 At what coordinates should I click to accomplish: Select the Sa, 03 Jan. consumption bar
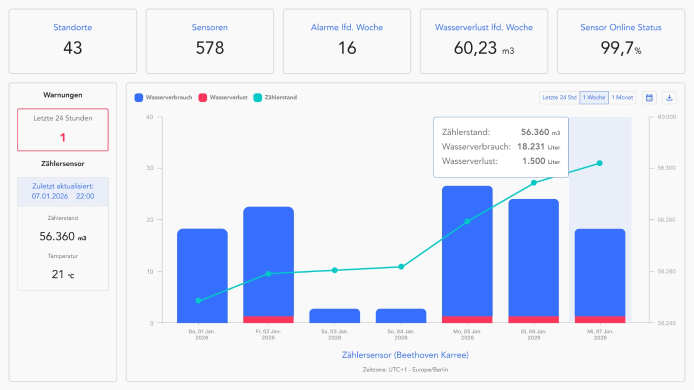point(335,316)
